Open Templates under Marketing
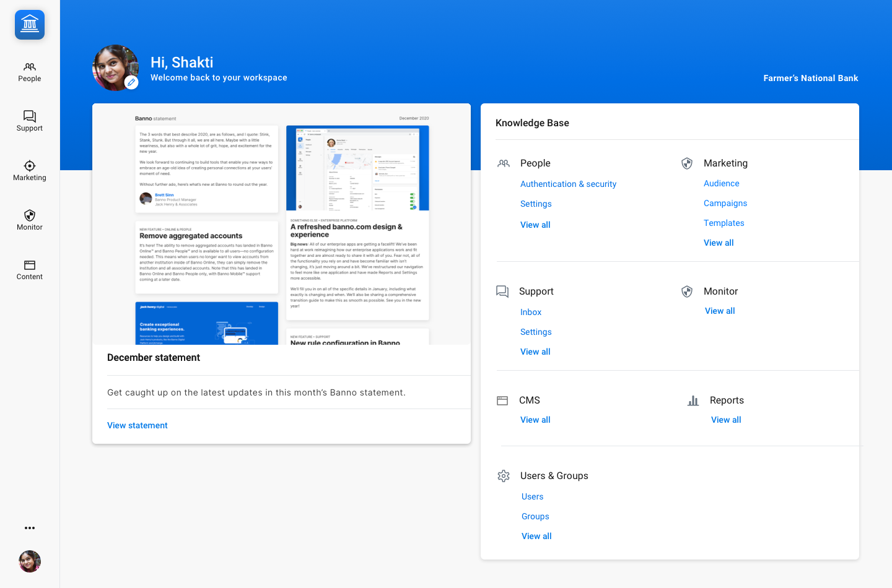Screen dimensions: 892x588 click(x=724, y=223)
